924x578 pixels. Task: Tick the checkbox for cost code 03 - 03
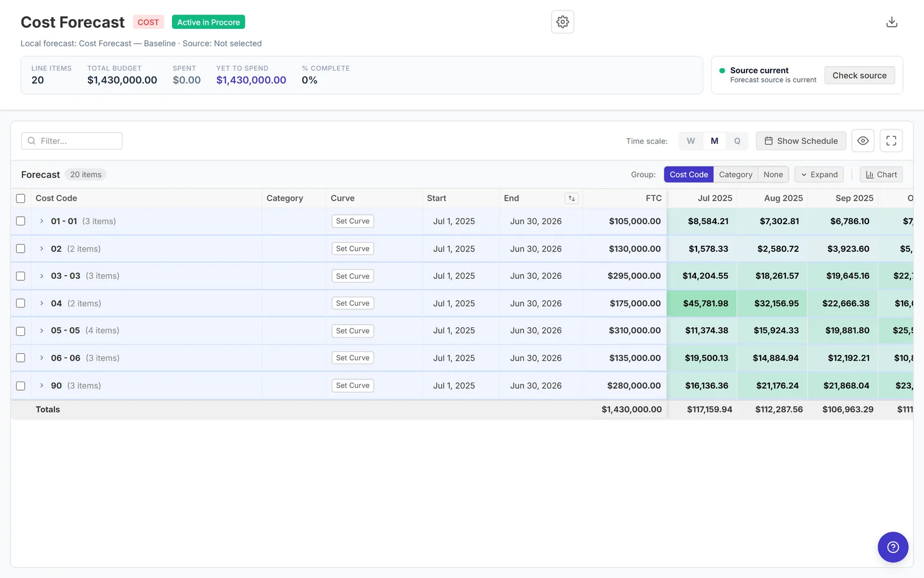(x=21, y=276)
